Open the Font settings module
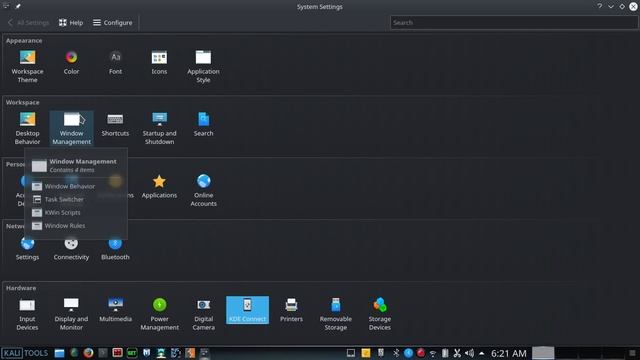Viewport: 640px width, 360px height. [116, 62]
